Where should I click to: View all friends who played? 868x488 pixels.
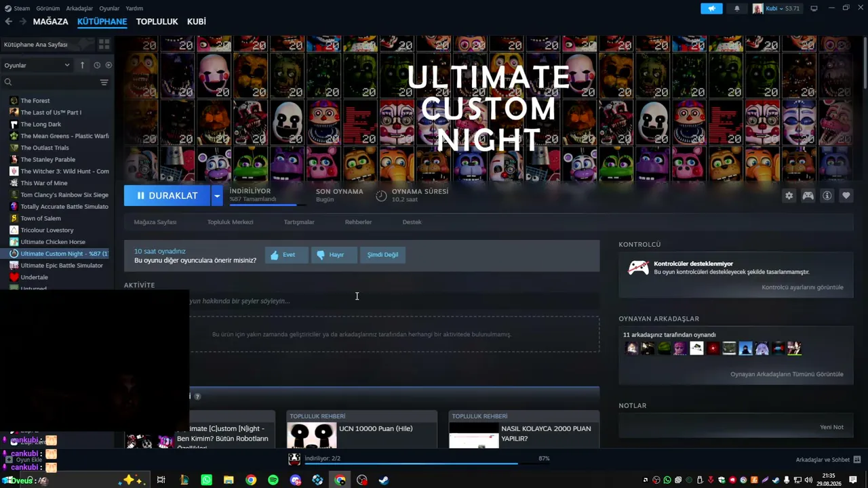(787, 374)
